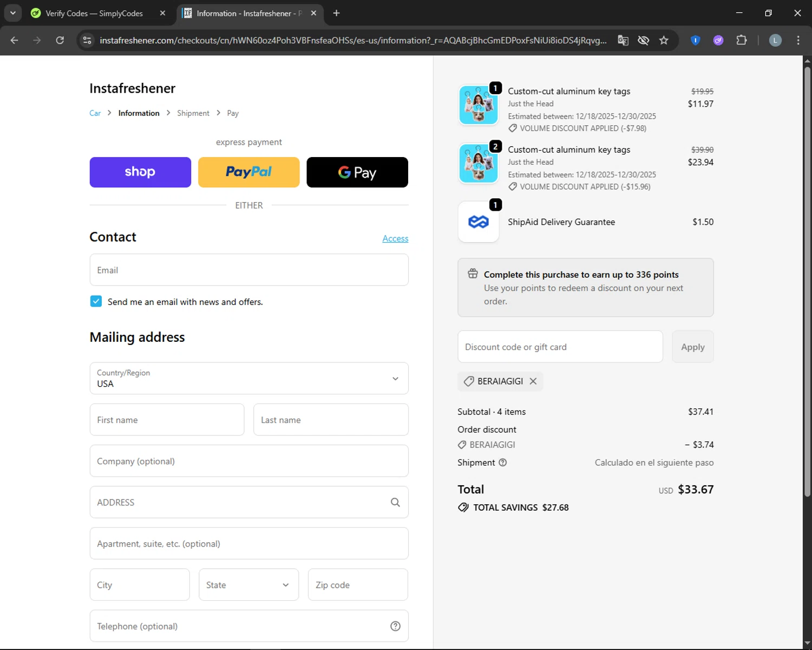Close the Information Instafreshener tab
812x650 pixels.
coord(313,13)
